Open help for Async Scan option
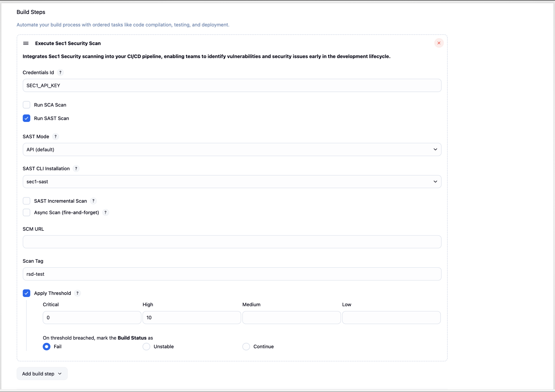 coord(105,213)
